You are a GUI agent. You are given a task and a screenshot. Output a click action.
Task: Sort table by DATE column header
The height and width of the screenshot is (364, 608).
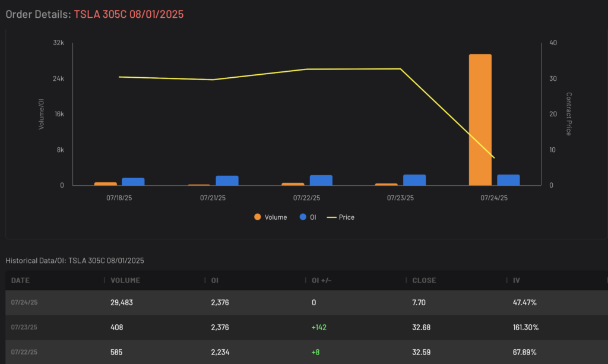(x=20, y=280)
